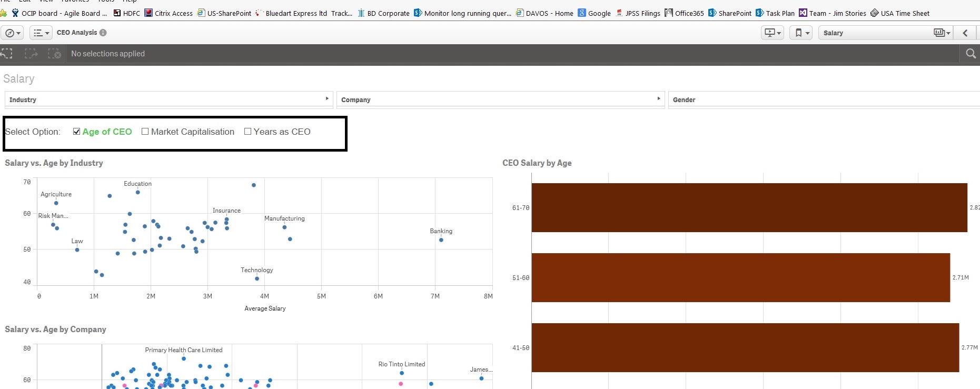This screenshot has width=980, height=389.
Task: Open the storytelling presentation dropdown
Action: 773,33
